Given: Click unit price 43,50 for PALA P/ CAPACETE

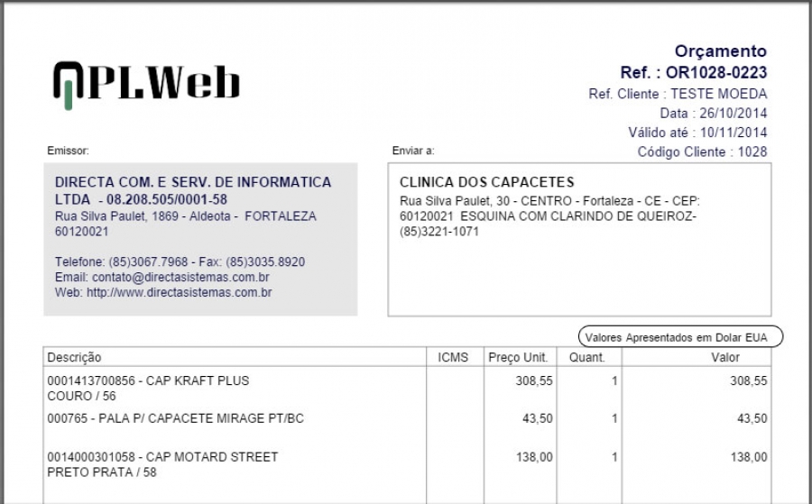Looking at the screenshot, I should tap(538, 418).
